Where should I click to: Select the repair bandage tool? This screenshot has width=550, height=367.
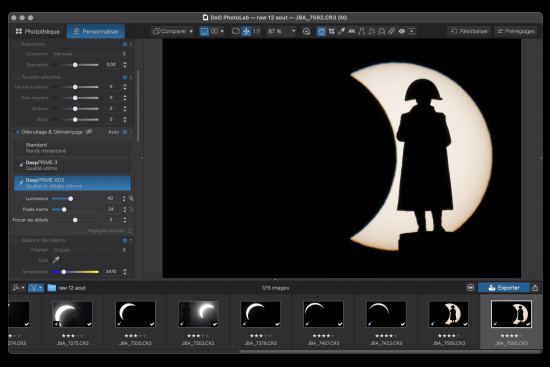point(391,31)
